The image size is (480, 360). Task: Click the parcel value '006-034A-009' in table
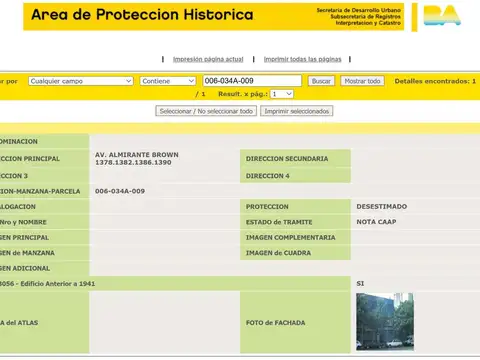point(120,191)
